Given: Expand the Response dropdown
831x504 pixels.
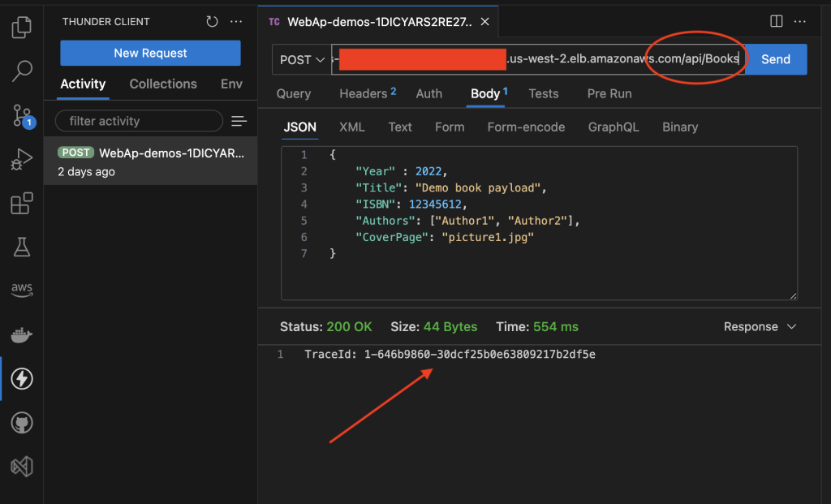Looking at the screenshot, I should 760,326.
